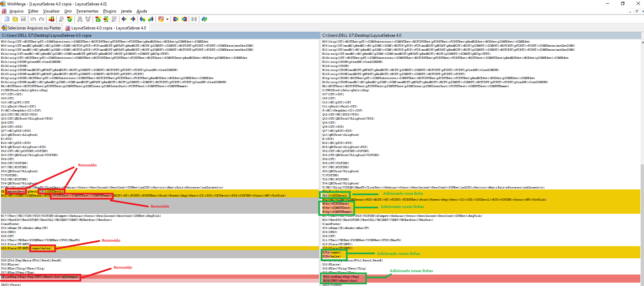
Task: Center on current difference icon
Action: (x=106, y=19)
